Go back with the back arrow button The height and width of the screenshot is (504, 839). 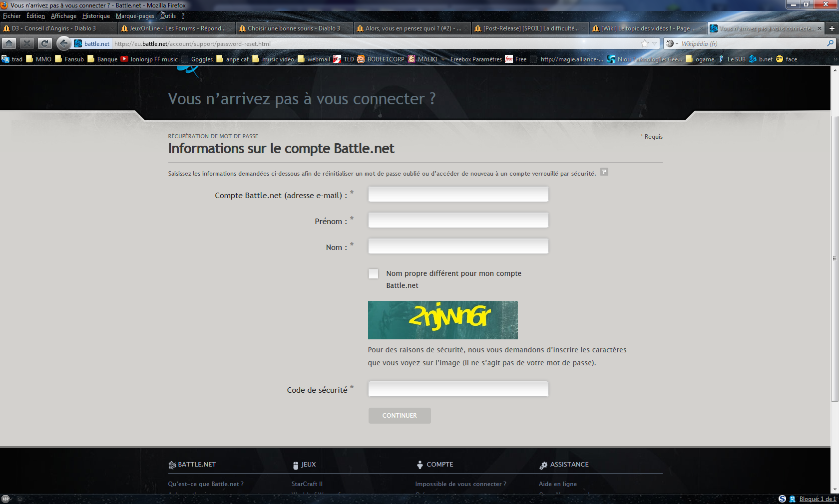tap(63, 43)
